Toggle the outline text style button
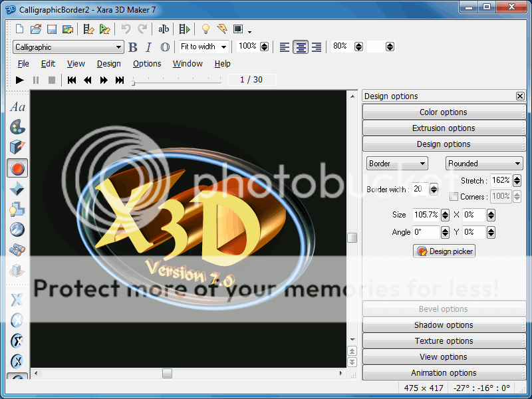Viewport: 532px width, 399px height. tap(165, 47)
